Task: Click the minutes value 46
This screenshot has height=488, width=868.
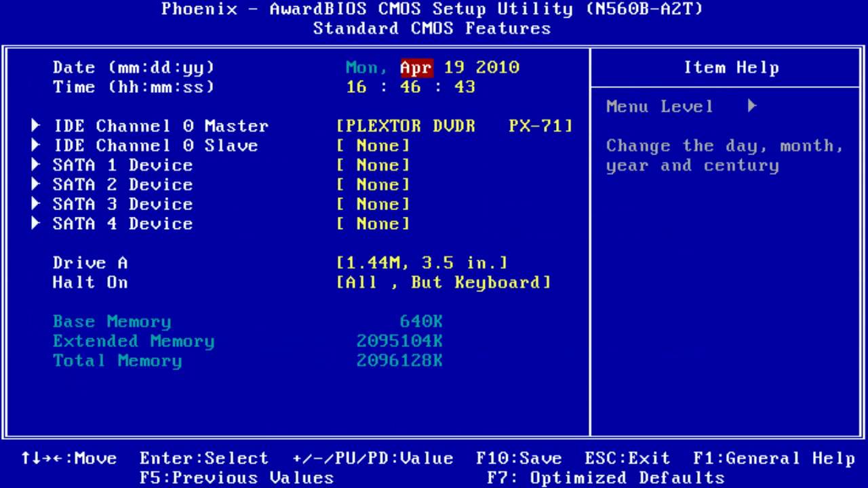Action: [x=410, y=87]
